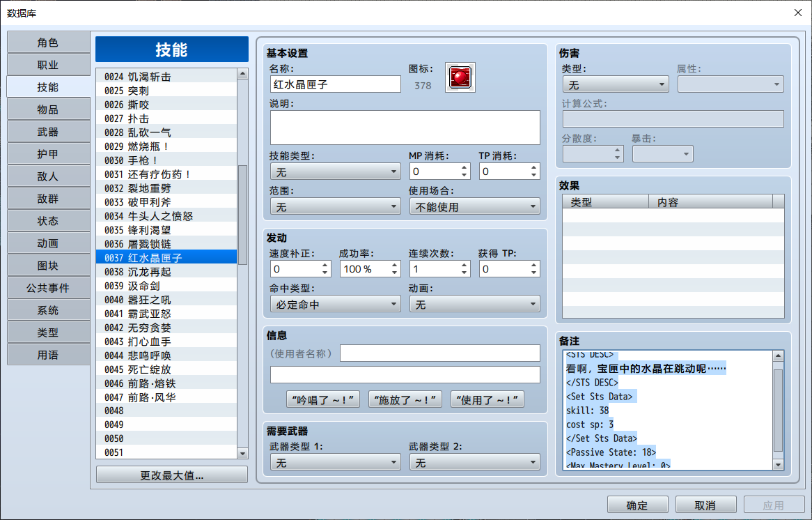Click the 名称 input field
This screenshot has height=520, width=812.
point(336,84)
